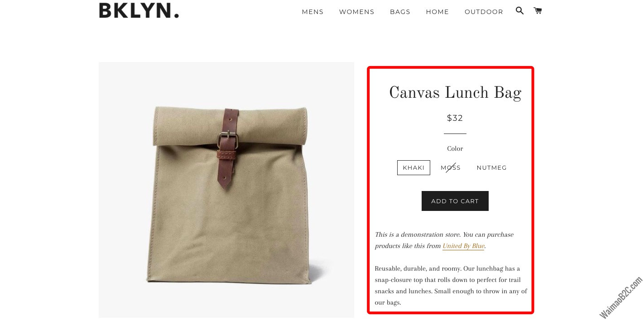Click the $32 price text
The width and height of the screenshot is (644, 320).
(x=455, y=118)
